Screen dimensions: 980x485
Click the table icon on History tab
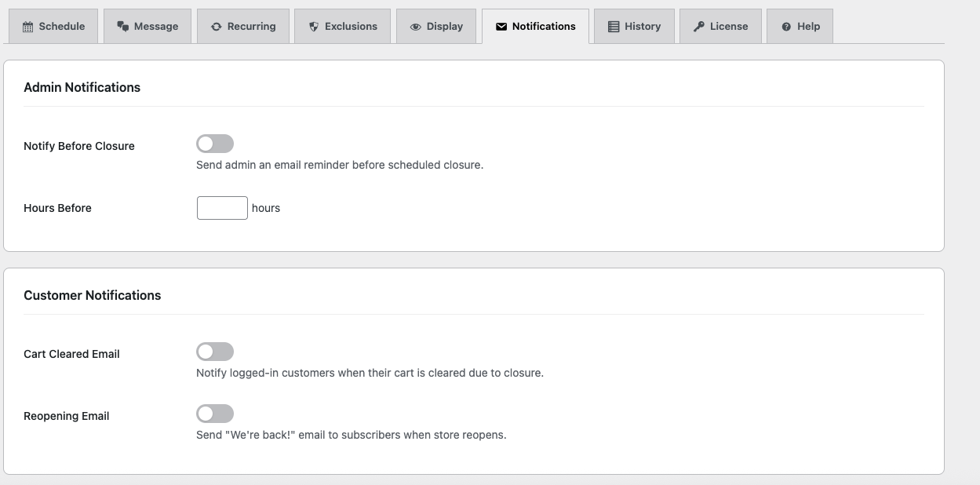point(614,27)
